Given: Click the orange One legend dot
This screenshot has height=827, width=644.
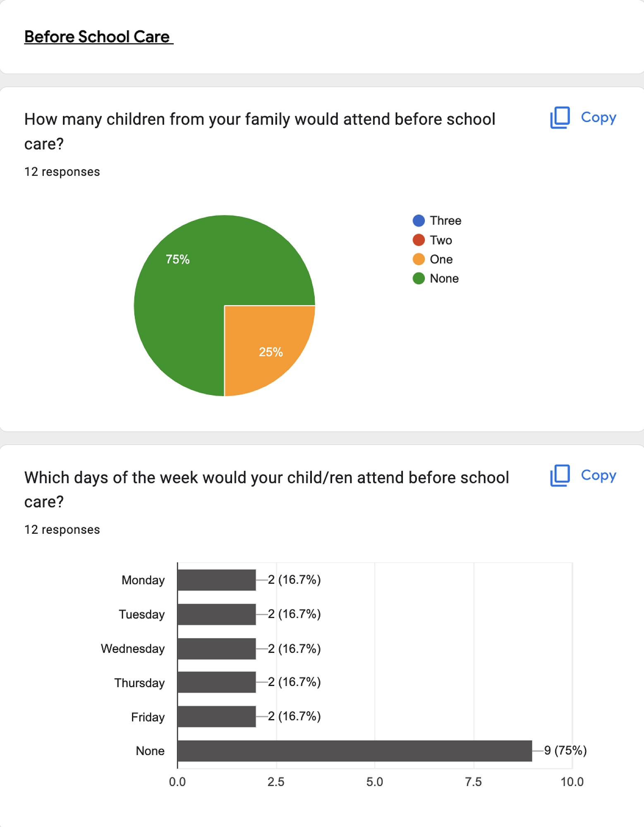Looking at the screenshot, I should point(419,259).
